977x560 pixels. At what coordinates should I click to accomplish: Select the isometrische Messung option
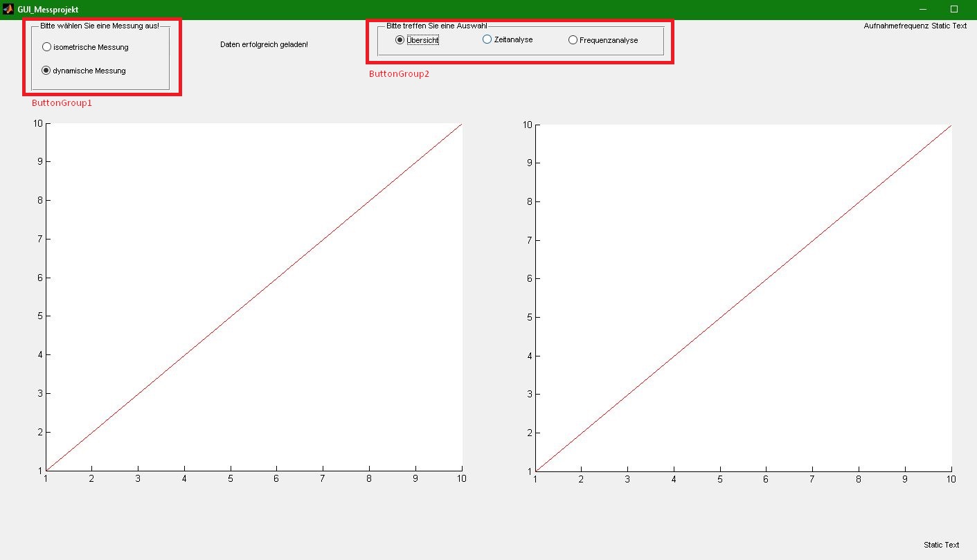click(x=46, y=48)
